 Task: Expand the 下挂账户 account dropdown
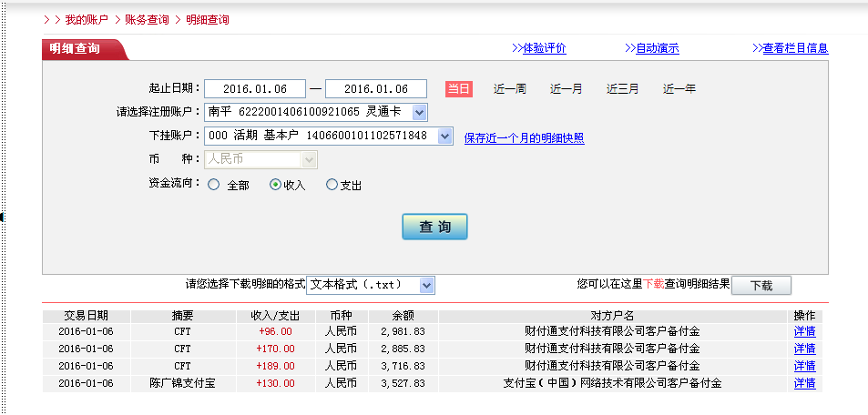coord(444,136)
